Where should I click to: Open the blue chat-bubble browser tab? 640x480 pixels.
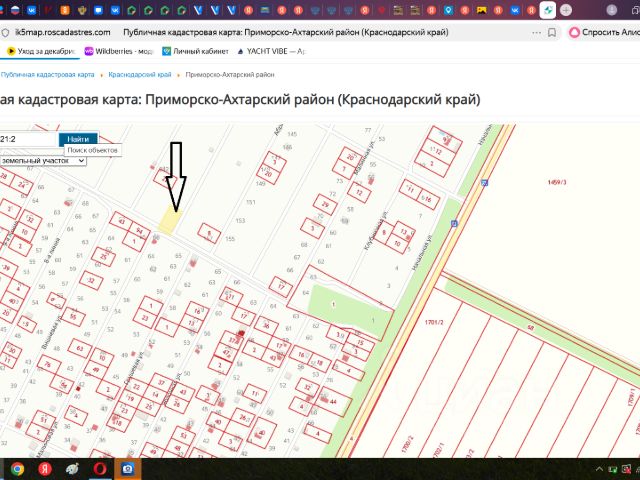(98, 10)
